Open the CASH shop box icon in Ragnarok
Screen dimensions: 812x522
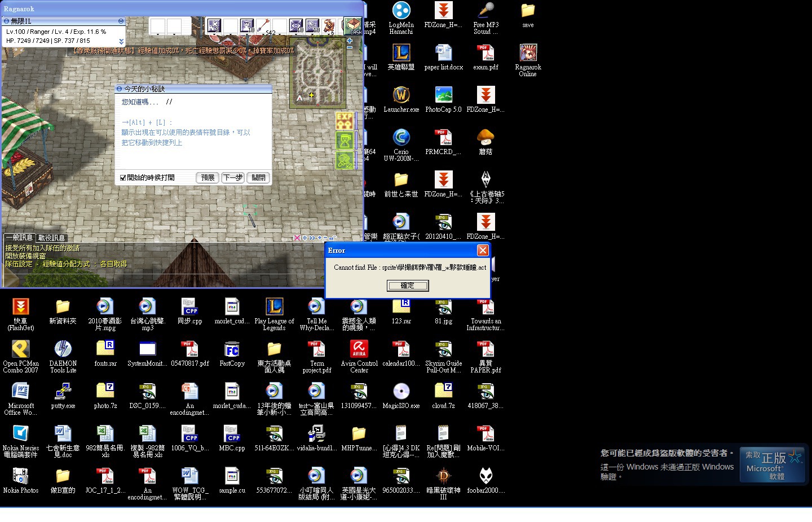coord(354,25)
